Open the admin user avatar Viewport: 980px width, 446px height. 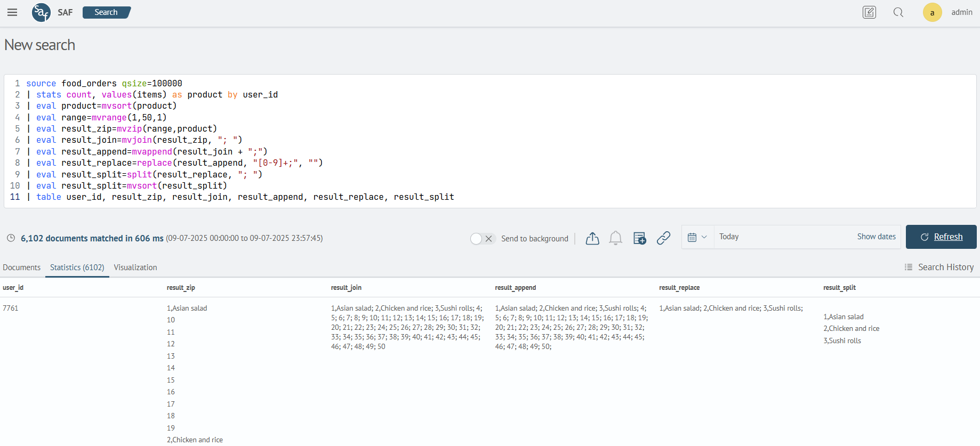[x=932, y=12]
